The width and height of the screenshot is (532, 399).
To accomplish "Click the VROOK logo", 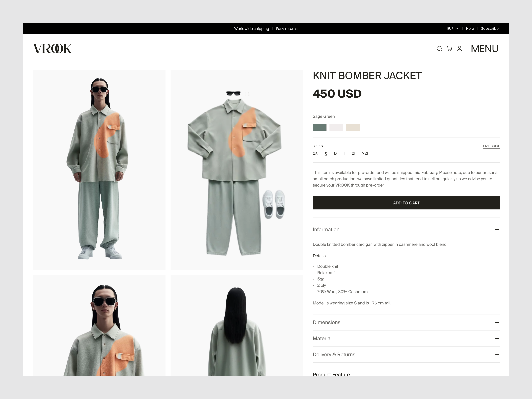I will [53, 49].
